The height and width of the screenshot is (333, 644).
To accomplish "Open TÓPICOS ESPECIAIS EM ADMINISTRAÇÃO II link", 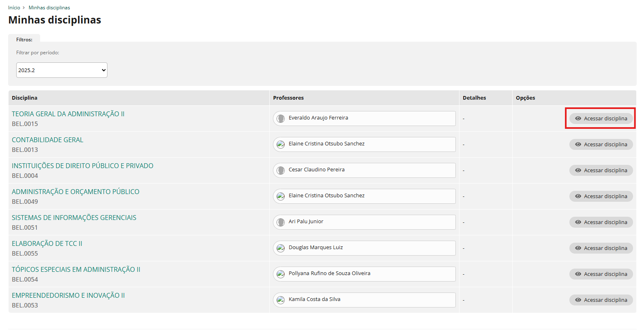I will [76, 269].
